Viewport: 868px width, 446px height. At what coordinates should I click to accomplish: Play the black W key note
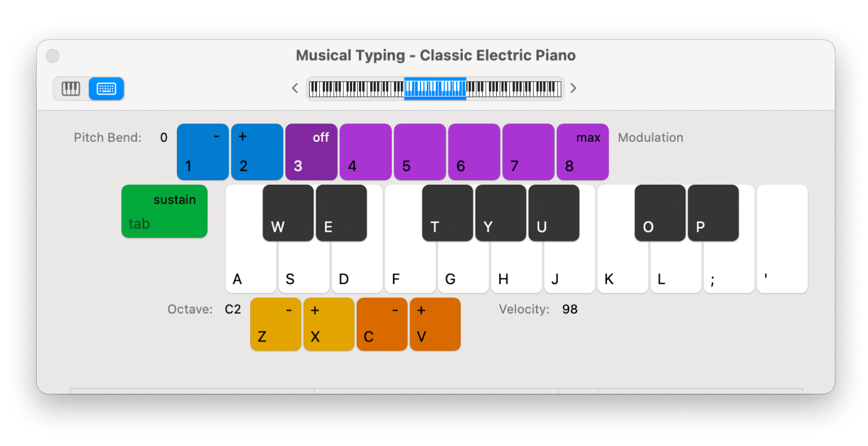click(x=288, y=213)
